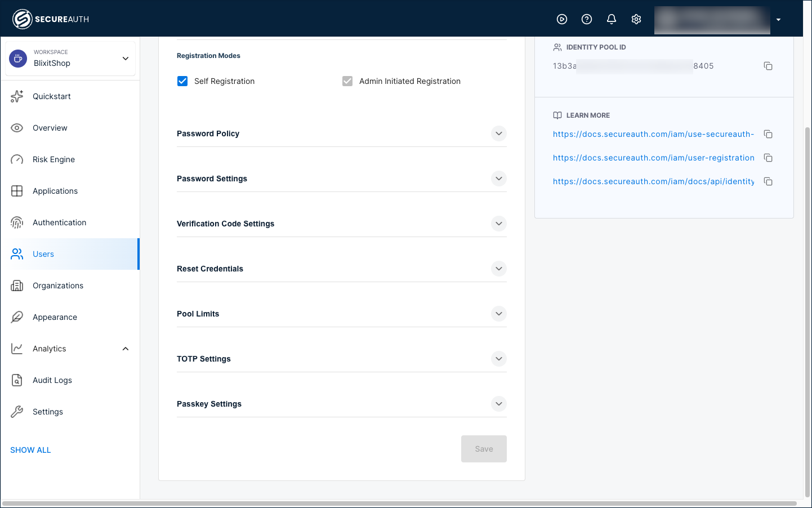The height and width of the screenshot is (508, 812).
Task: Click the Quickstart sparkle icon
Action: (x=17, y=96)
